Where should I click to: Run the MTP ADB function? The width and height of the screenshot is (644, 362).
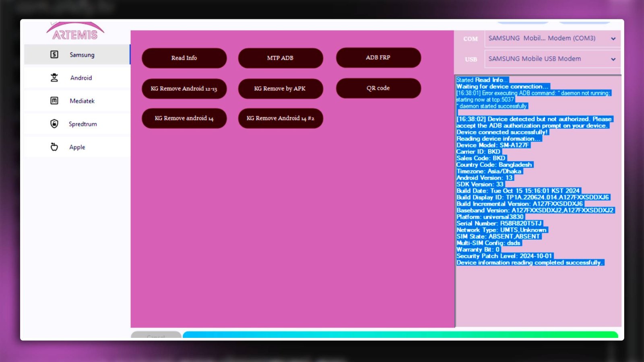(x=280, y=58)
